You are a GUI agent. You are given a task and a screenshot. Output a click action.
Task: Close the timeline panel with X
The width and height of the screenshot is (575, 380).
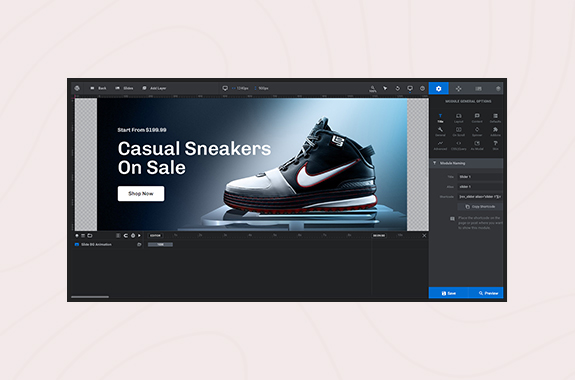(424, 235)
